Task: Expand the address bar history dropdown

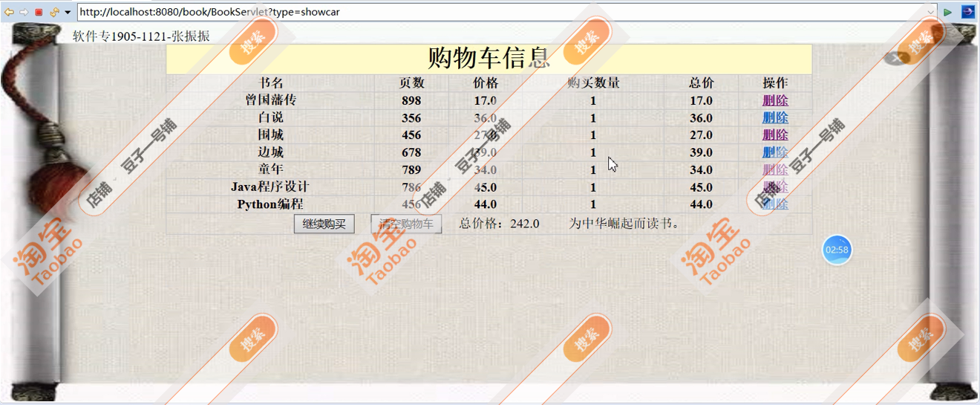Action: [931, 12]
